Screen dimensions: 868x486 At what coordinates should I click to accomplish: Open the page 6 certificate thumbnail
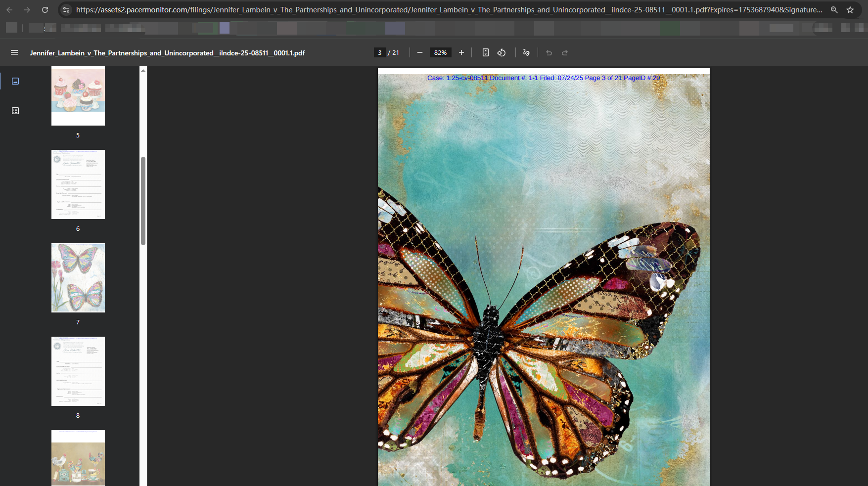coord(78,184)
